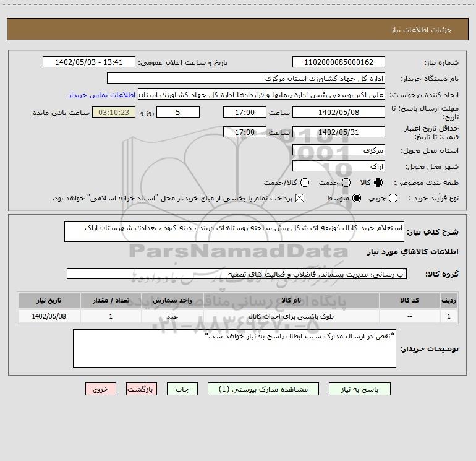Click the delivery city field اراک
This screenshot has height=461, width=476.
(x=339, y=166)
